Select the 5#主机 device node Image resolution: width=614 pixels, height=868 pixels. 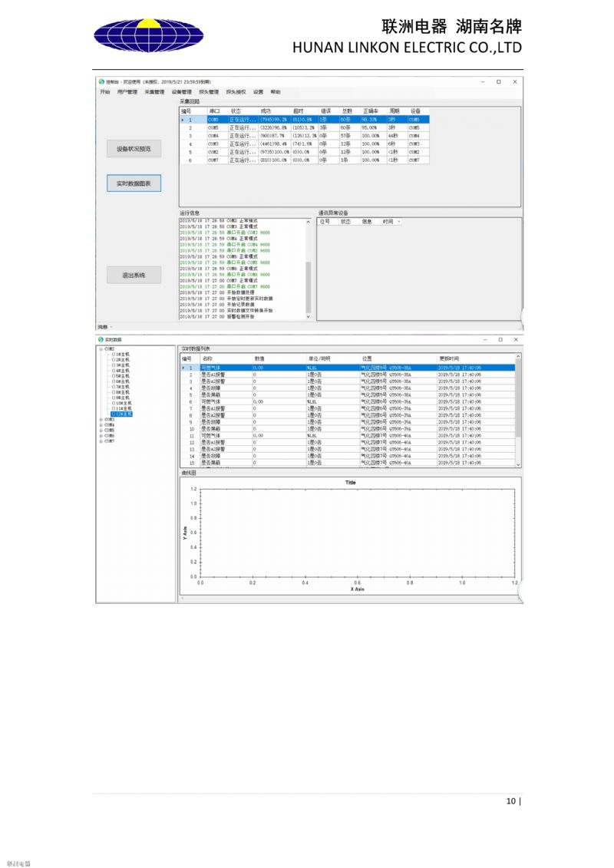pos(122,375)
